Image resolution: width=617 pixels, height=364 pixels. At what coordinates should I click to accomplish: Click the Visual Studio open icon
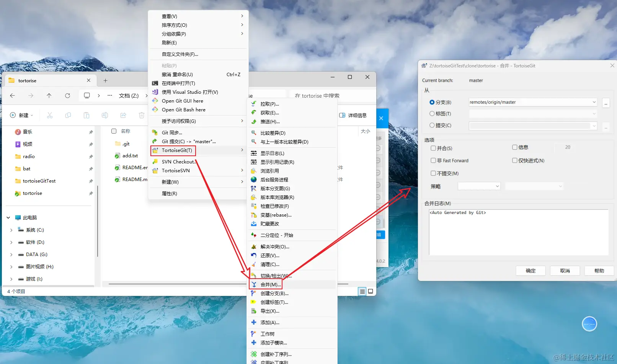tap(155, 92)
